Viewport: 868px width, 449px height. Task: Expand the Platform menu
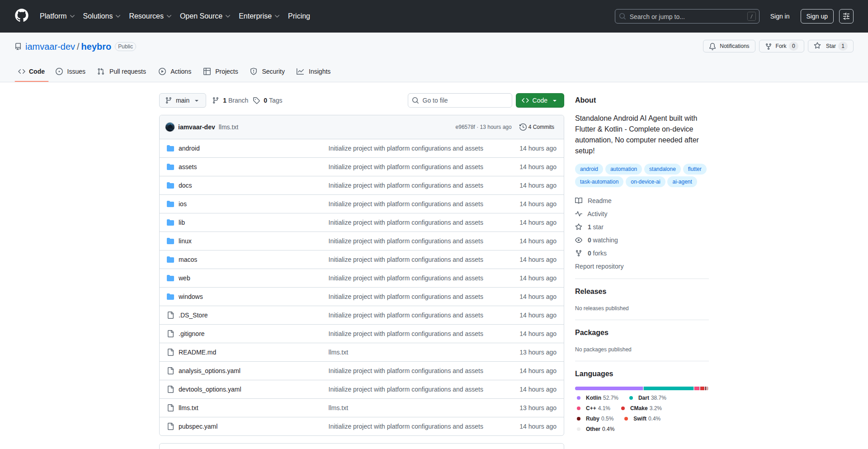point(57,16)
